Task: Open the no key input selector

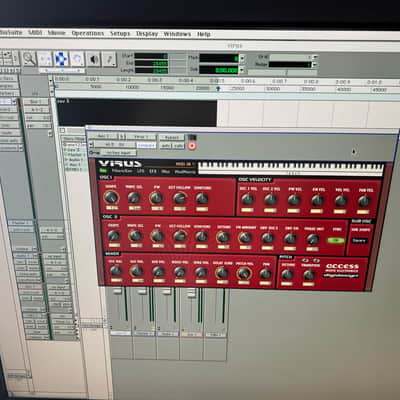Action: tap(119, 153)
